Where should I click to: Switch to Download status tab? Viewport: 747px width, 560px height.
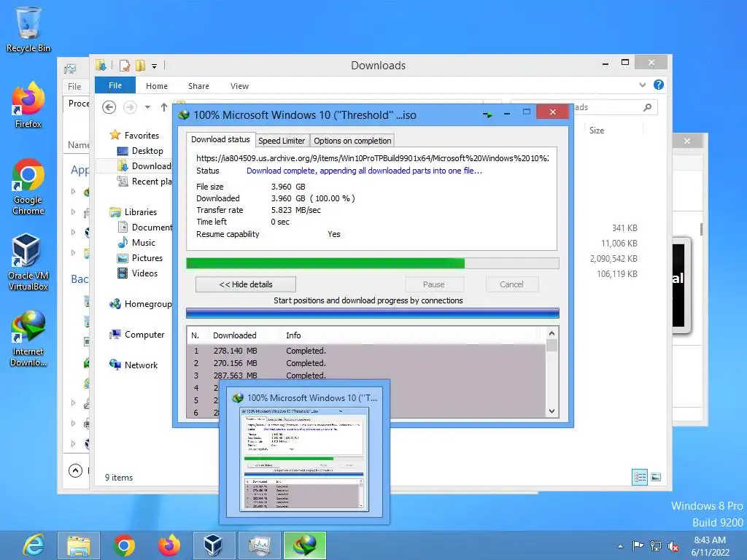[x=220, y=139]
